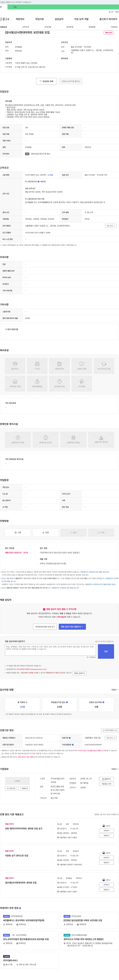Click the blue 전송 button
The height and width of the screenshot is (980, 119).
tap(106, 651)
